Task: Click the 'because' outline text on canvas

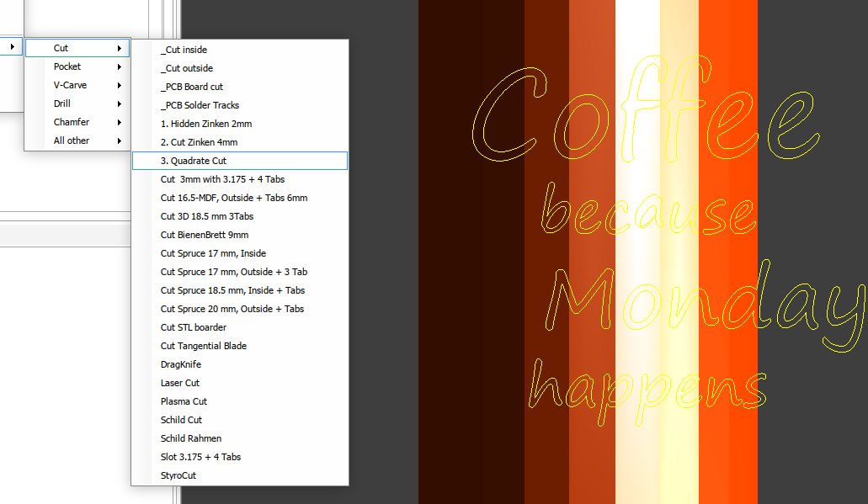Action: click(x=647, y=210)
